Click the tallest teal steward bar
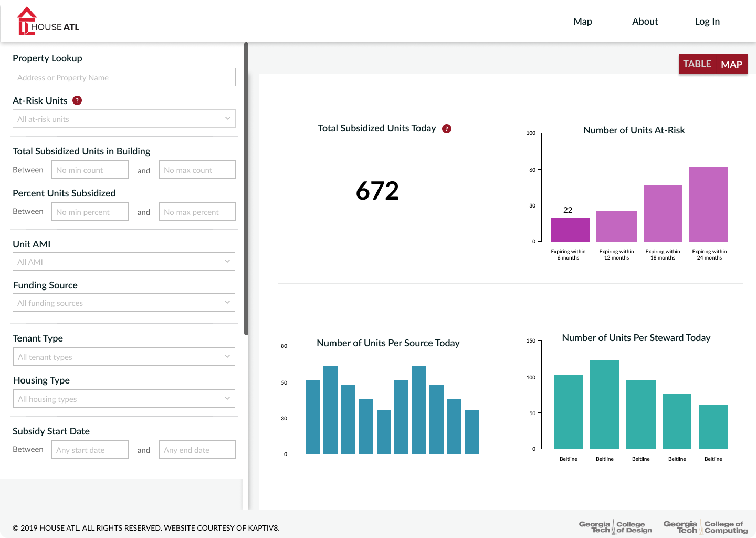Viewport: 756px width, 538px height. point(604,405)
